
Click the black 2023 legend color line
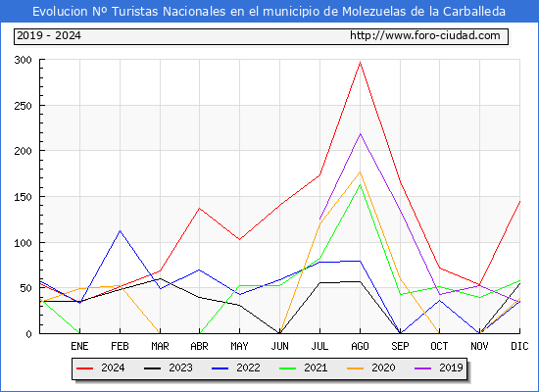[x=152, y=368]
